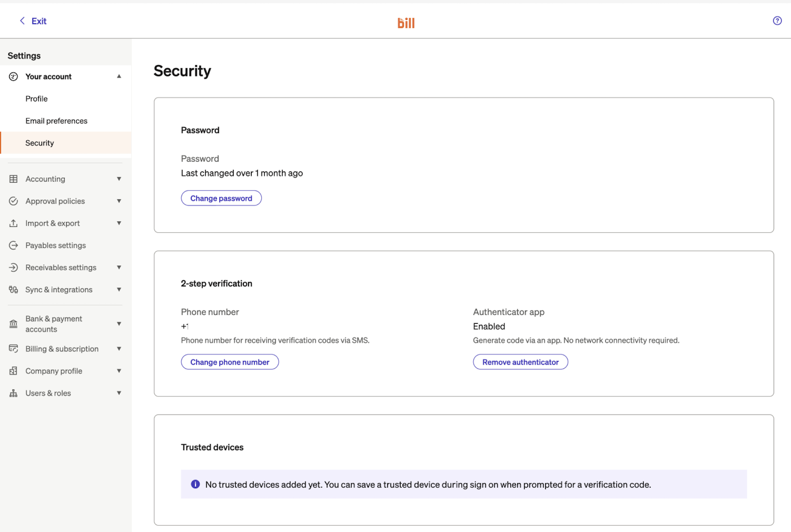Expand the Company profile section arrow
Viewport: 791px width, 532px height.
pyautogui.click(x=119, y=371)
